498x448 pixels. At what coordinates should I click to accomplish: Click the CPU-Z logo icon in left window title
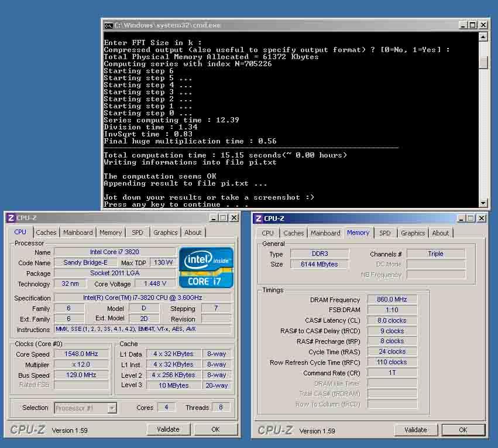11,218
